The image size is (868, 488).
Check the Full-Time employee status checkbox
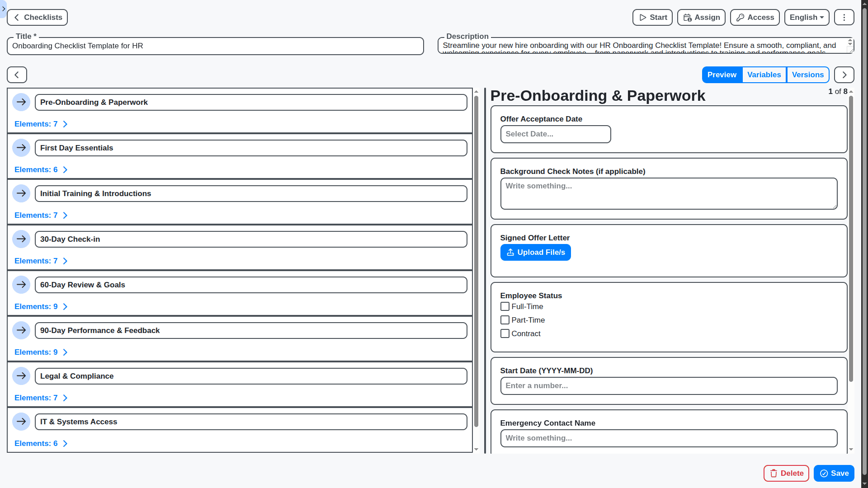click(505, 306)
